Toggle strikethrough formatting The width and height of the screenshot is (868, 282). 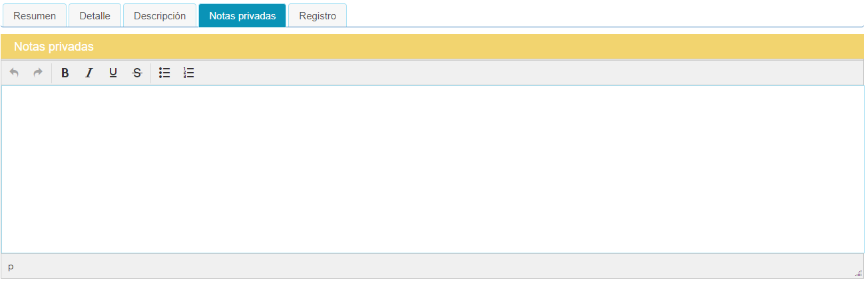[137, 73]
